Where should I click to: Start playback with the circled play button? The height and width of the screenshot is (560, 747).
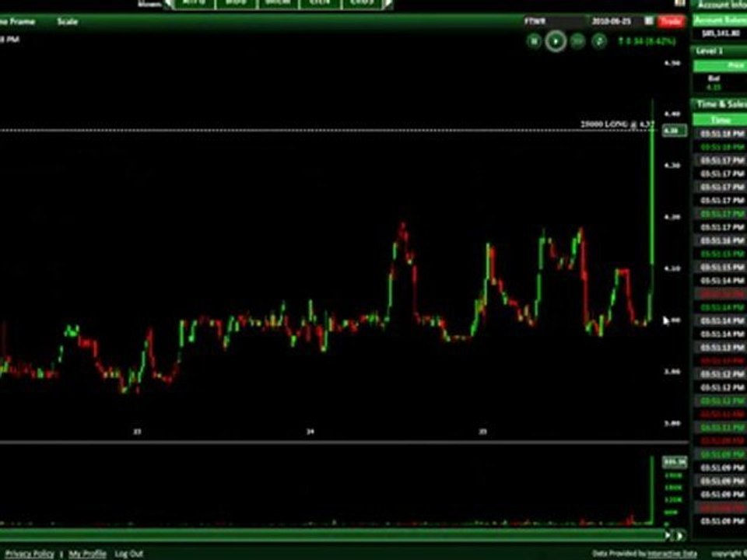click(556, 41)
